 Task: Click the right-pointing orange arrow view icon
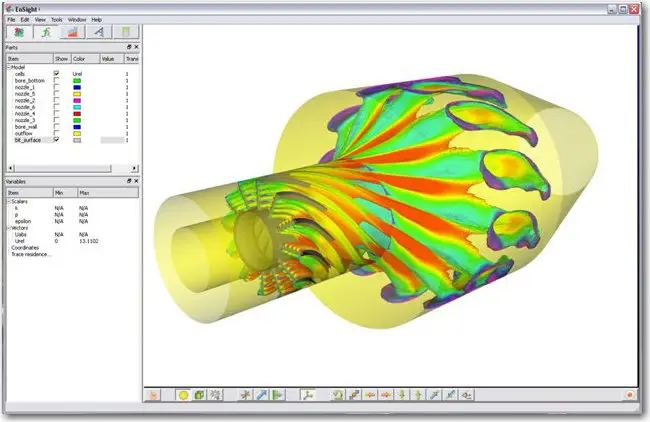click(x=386, y=395)
